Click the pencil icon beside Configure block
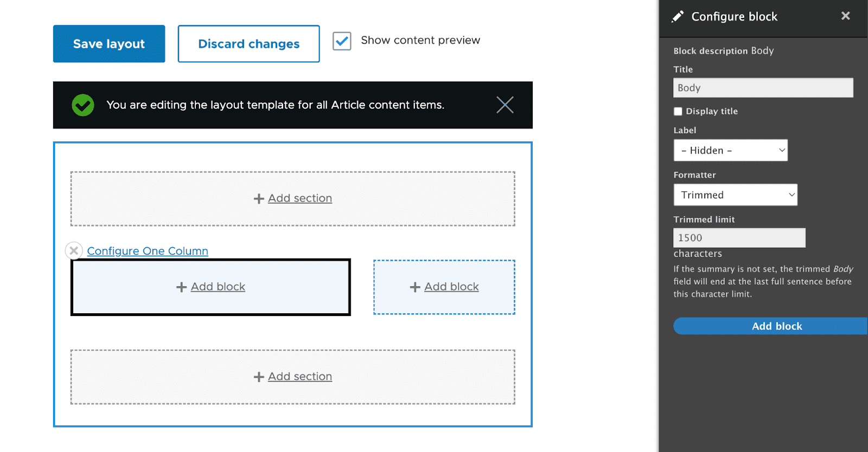The height and width of the screenshot is (452, 868). coord(678,17)
